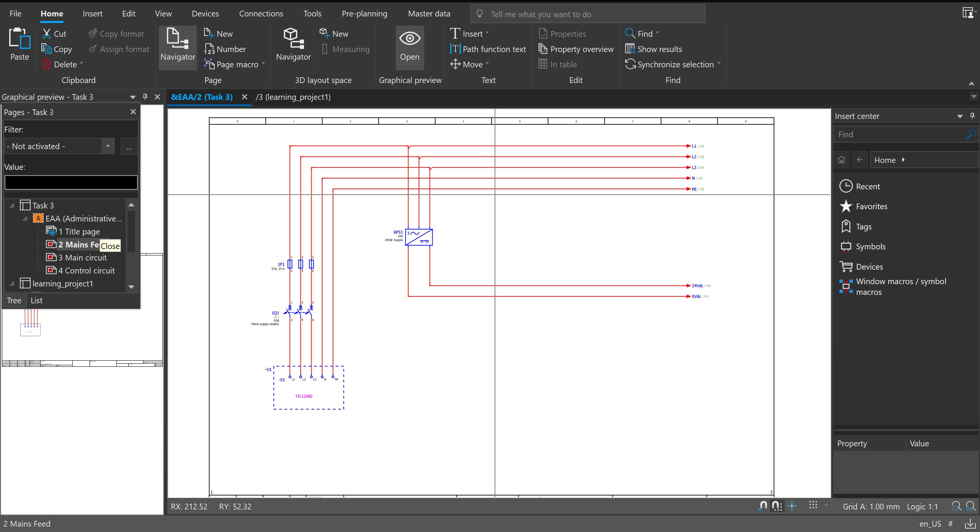Viewport: 980px width, 532px height.
Task: Click the Number pages icon
Action: (x=209, y=49)
